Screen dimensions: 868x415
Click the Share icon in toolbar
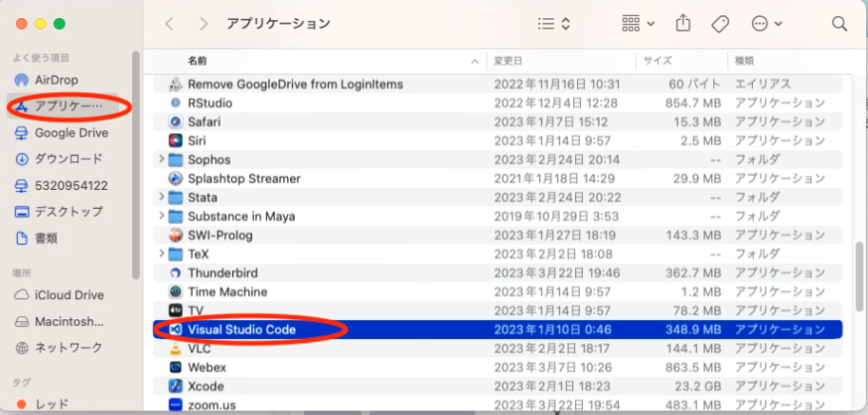(x=683, y=23)
